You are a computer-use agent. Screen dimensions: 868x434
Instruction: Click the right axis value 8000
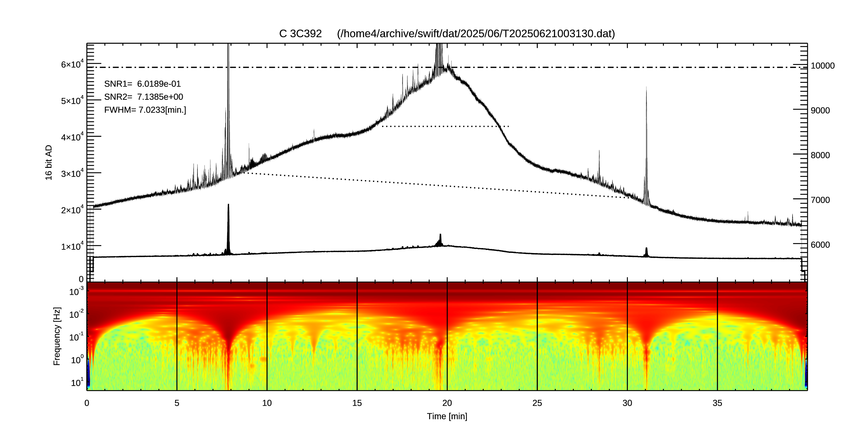[820, 155]
